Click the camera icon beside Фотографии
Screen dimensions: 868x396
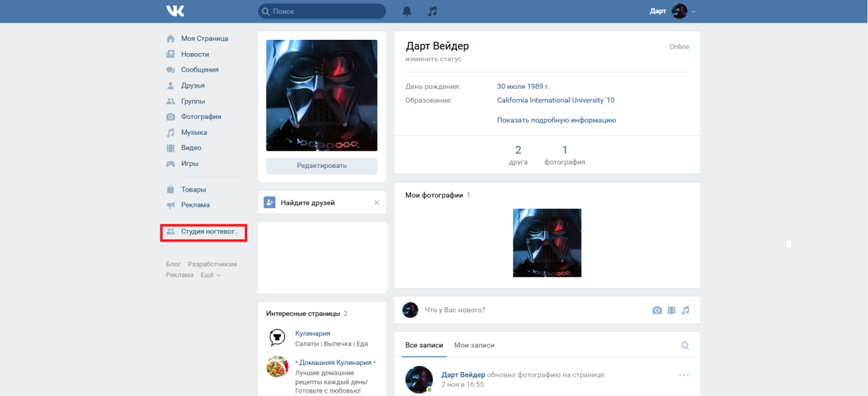[x=170, y=117]
